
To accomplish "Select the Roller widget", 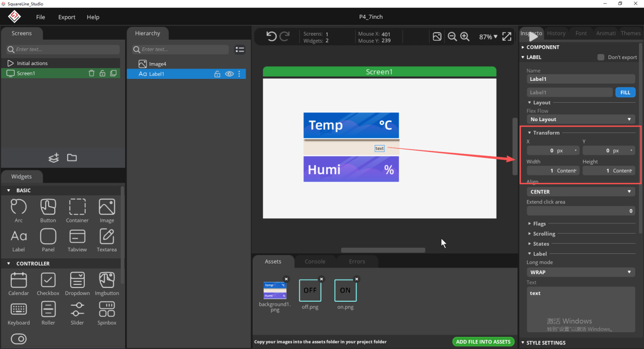I will click(48, 313).
